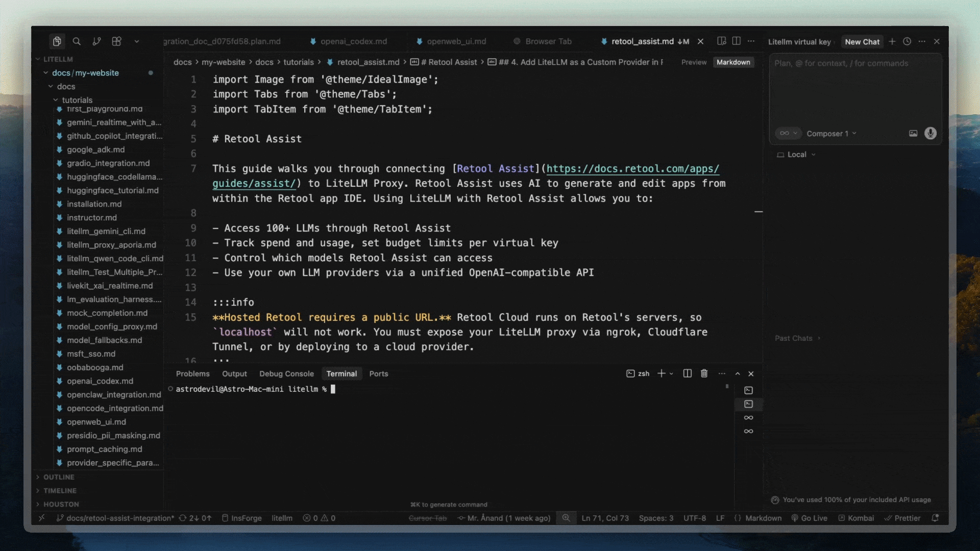Open the Explorer files icon
Image resolution: width=980 pixels, height=551 pixels.
(57, 41)
